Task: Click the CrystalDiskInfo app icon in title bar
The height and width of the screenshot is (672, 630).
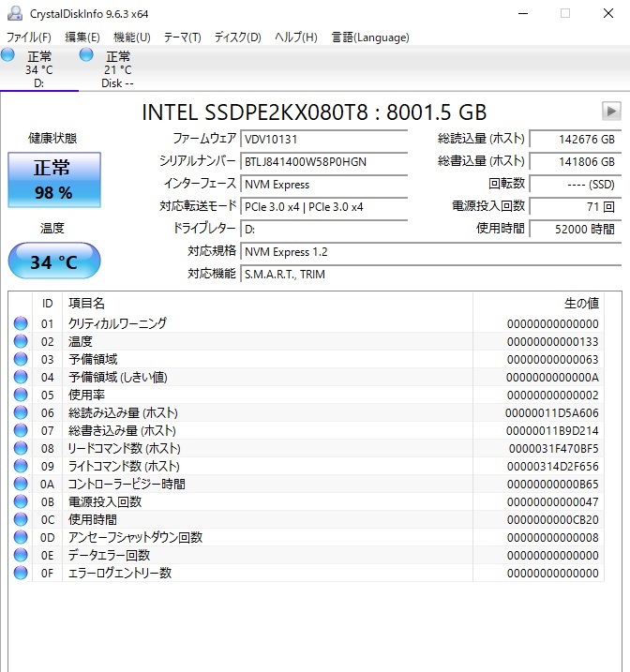Action: [13, 14]
